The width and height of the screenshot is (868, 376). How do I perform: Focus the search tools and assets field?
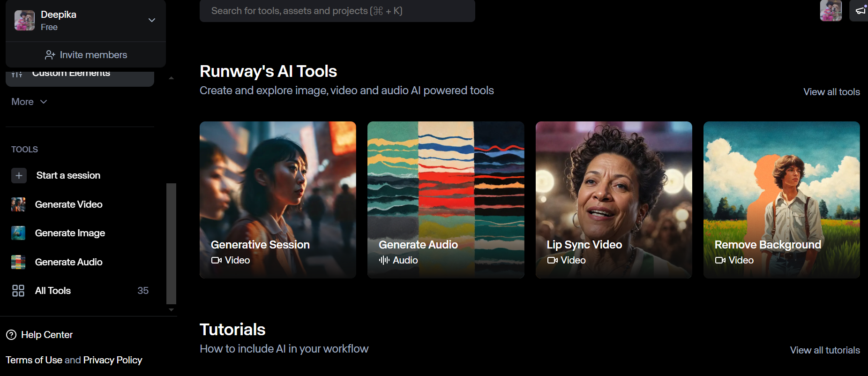pos(337,11)
